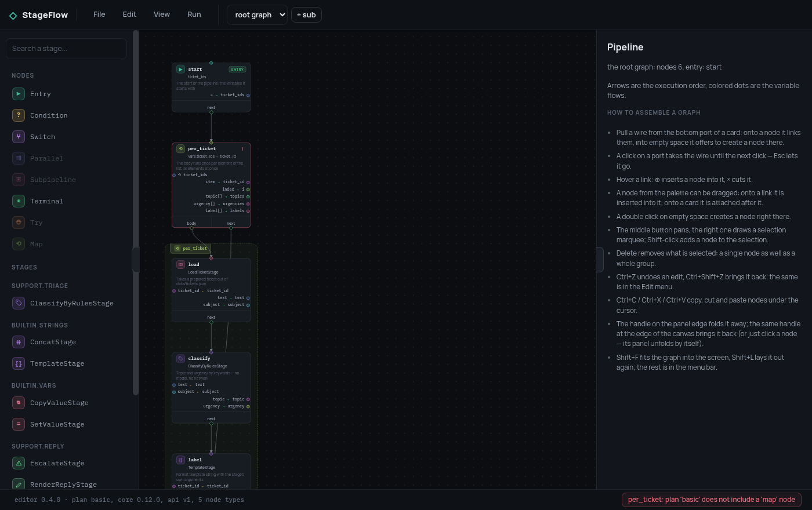The image size is (812, 510).
Task: Click the ticket_ids output dot on start
Action: [248, 95]
